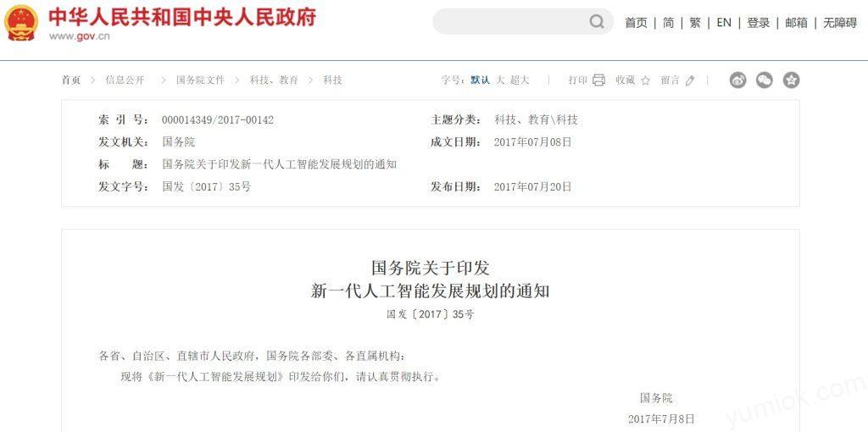Image resolution: width=868 pixels, height=432 pixels.
Task: Click the favorite star icon next to 收藏
Action: (645, 80)
